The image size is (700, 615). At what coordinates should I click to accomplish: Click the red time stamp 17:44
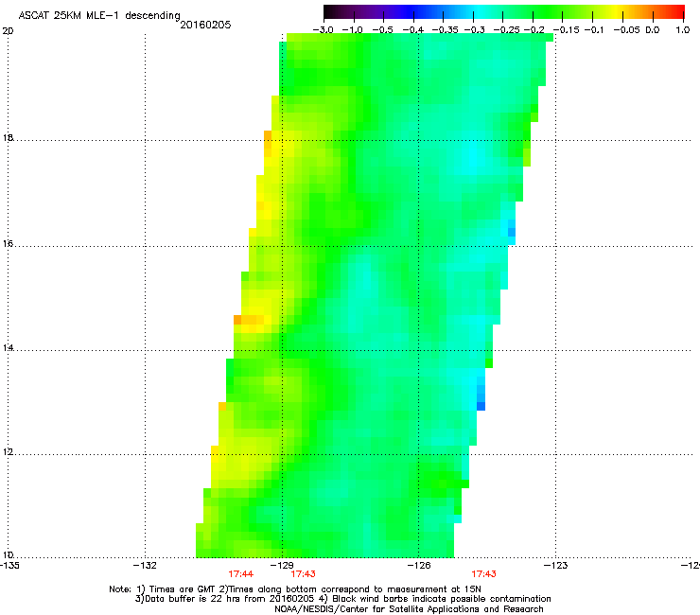point(240,574)
